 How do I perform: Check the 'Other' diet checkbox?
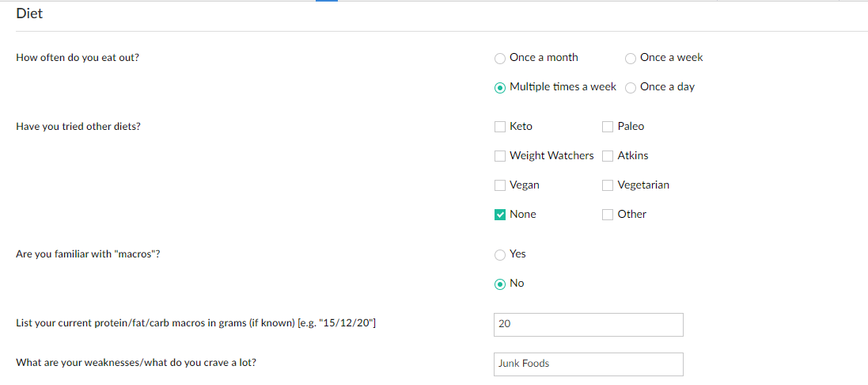pyautogui.click(x=608, y=215)
